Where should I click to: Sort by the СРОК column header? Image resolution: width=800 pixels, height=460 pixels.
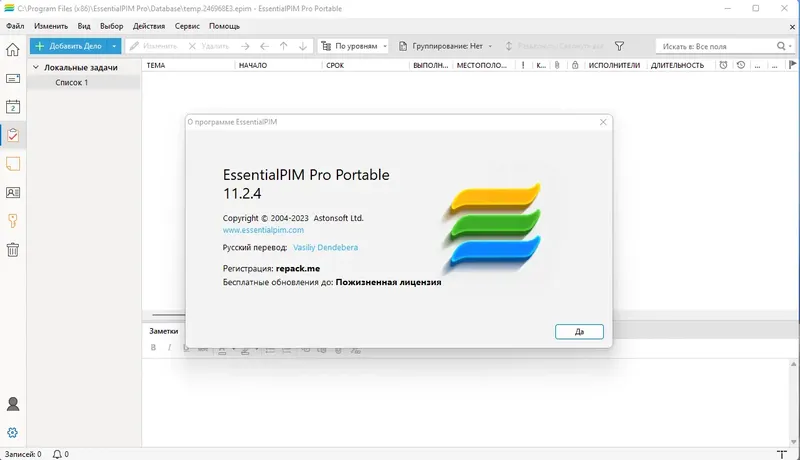point(335,65)
